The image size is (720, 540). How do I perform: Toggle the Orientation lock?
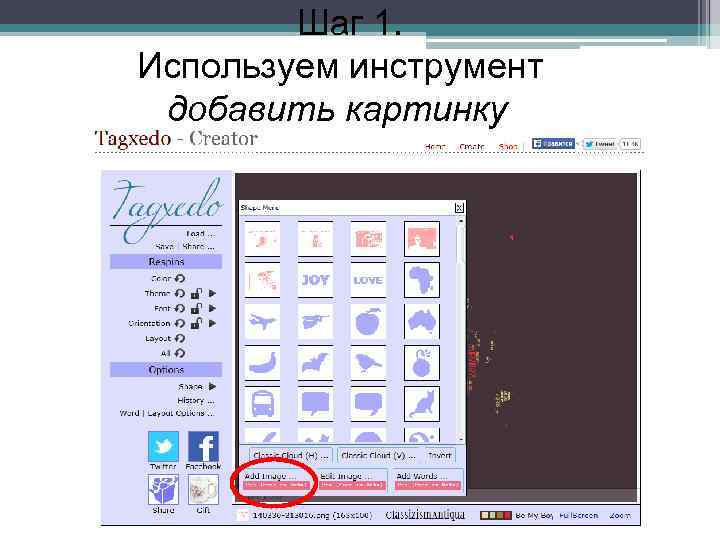coord(197,323)
